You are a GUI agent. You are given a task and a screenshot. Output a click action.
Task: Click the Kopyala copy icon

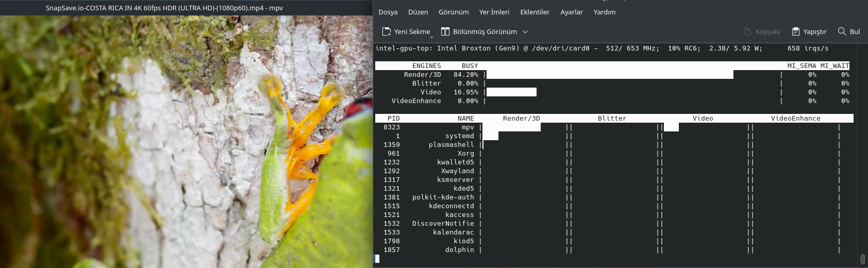pyautogui.click(x=747, y=31)
